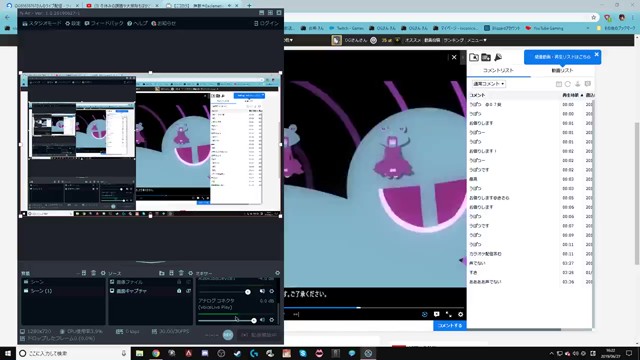Toggle lock on 画面キャプチャ source
This screenshot has height=360, width=640.
[179, 291]
